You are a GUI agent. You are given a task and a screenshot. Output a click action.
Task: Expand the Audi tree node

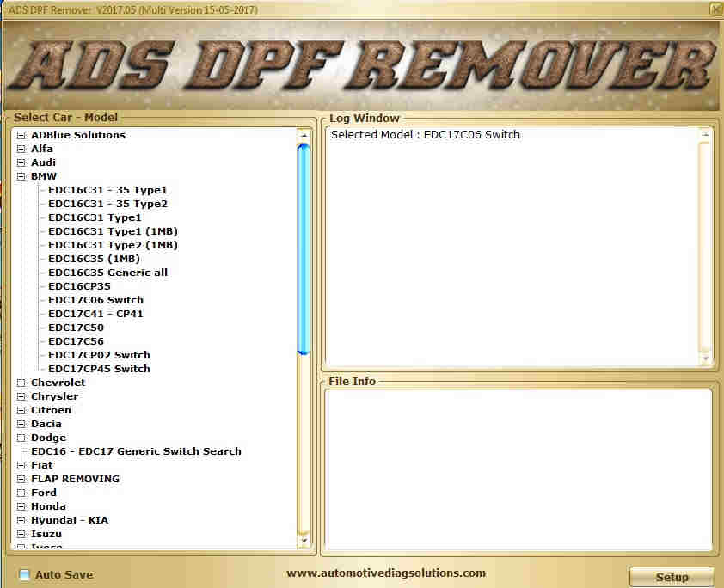click(21, 162)
